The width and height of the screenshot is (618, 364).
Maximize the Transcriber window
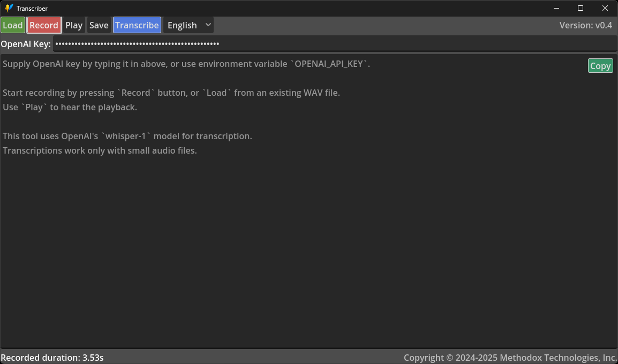pyautogui.click(x=580, y=8)
